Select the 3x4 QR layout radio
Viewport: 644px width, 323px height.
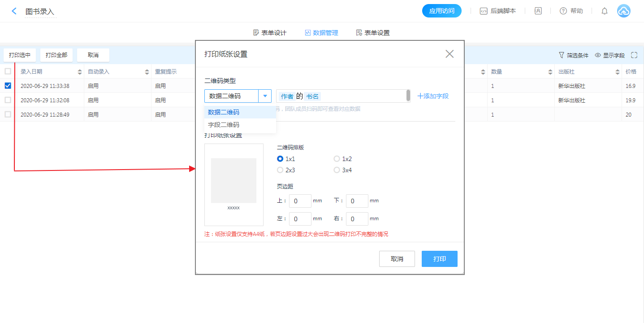(x=337, y=170)
